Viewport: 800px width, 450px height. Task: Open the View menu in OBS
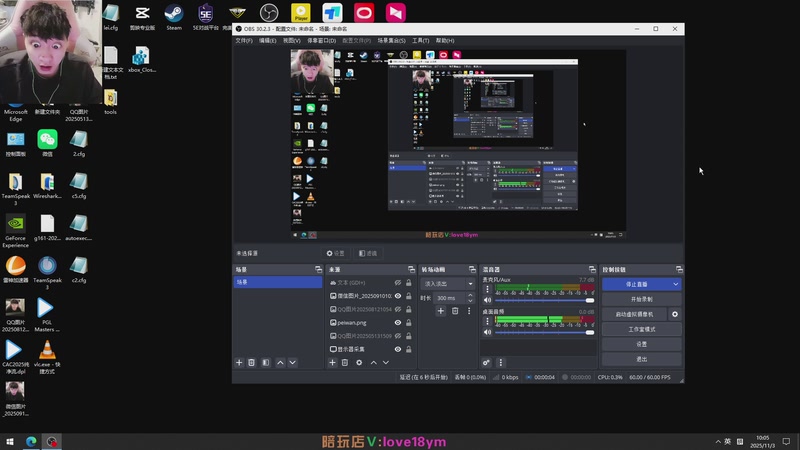[x=292, y=41]
